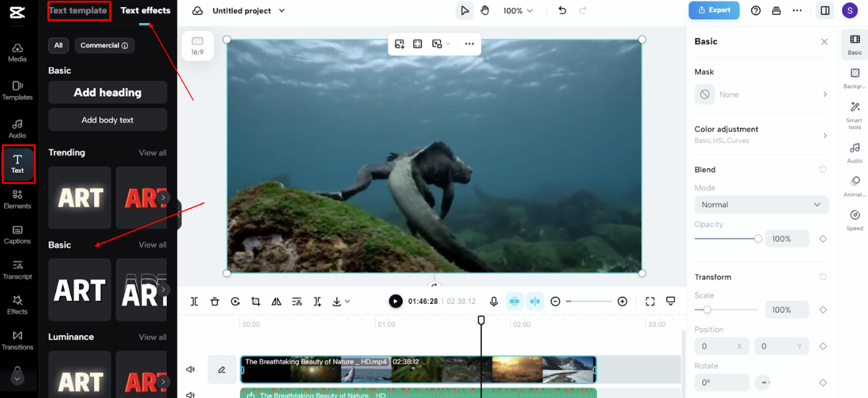Reset the Blend settings
The image size is (868, 398).
click(x=823, y=170)
